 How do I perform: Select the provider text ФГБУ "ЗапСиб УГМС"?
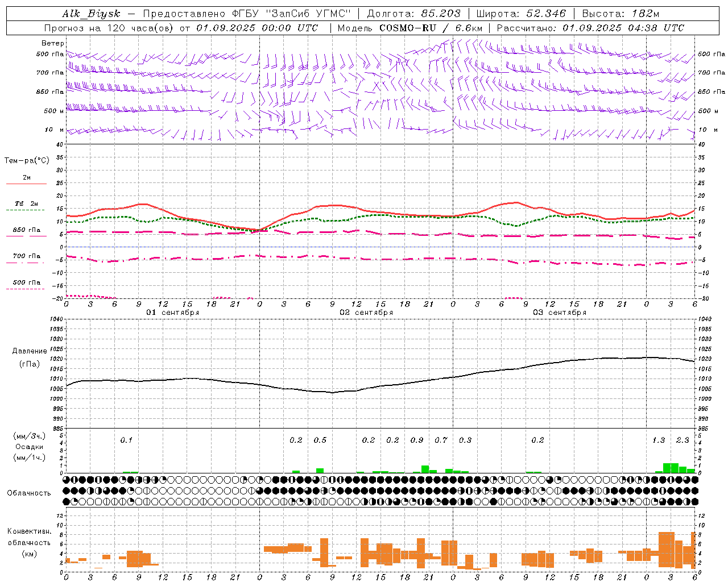click(292, 14)
